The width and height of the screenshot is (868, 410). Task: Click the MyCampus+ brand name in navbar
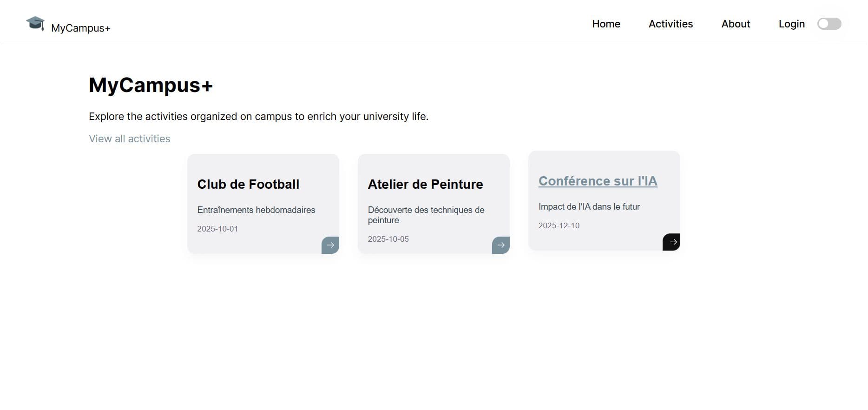(x=81, y=28)
